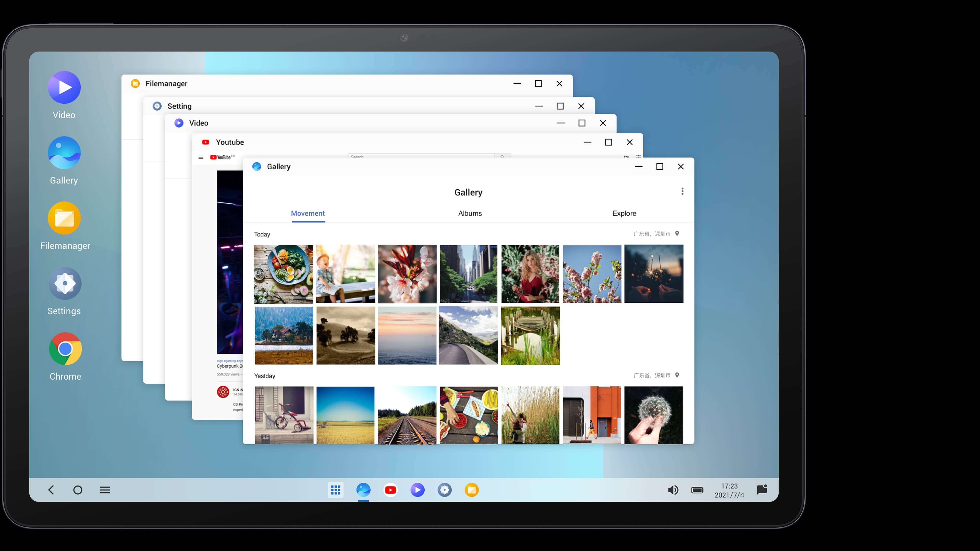Open the dandelion photo thumbnail
This screenshot has width=980, height=551.
[x=653, y=415]
